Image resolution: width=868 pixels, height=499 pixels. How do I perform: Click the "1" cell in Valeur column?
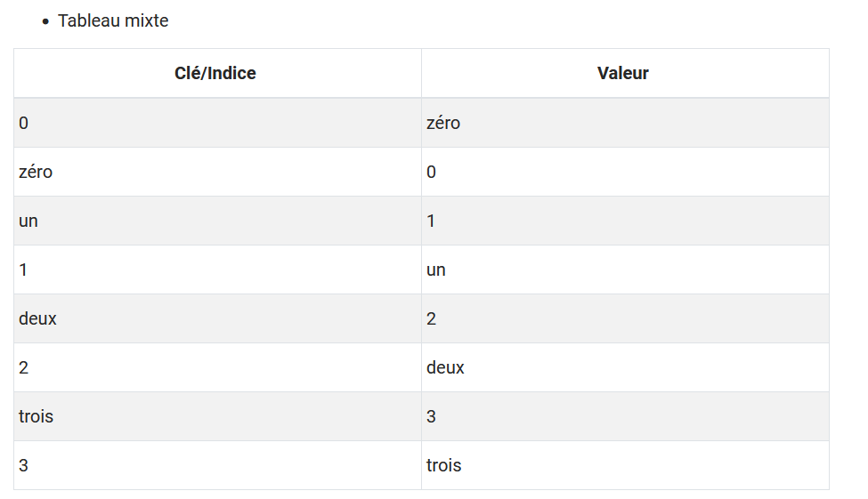432,221
